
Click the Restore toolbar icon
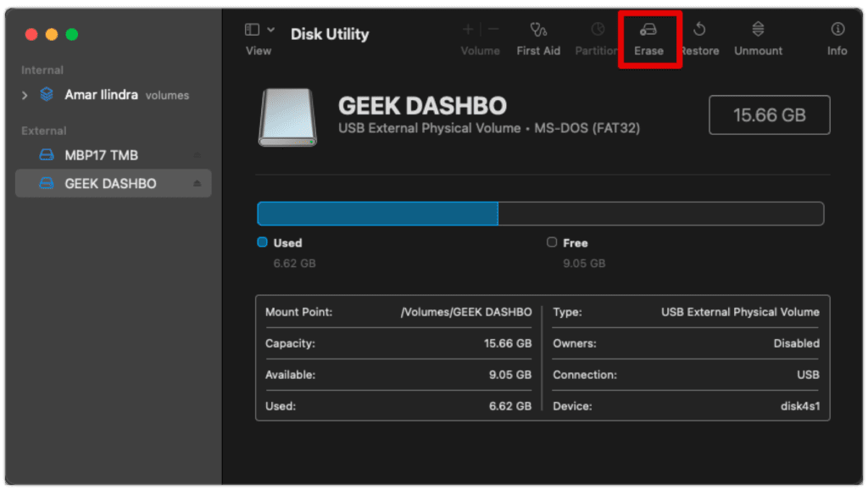(699, 30)
